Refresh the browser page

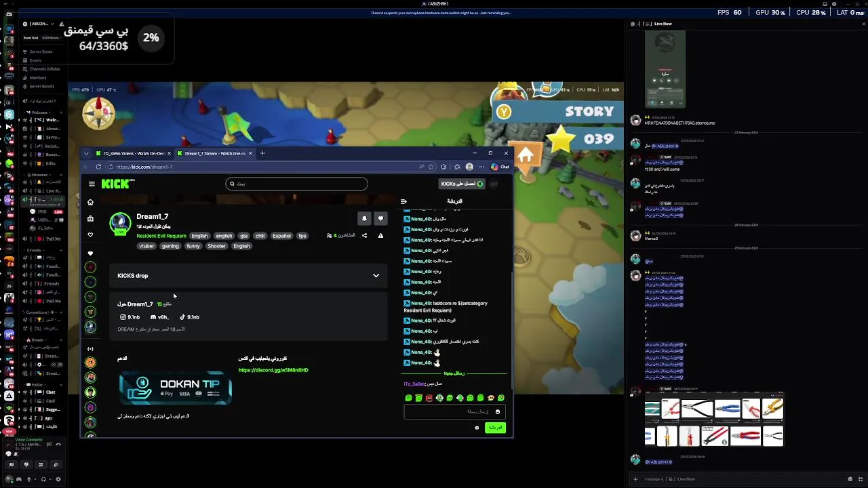coord(98,167)
